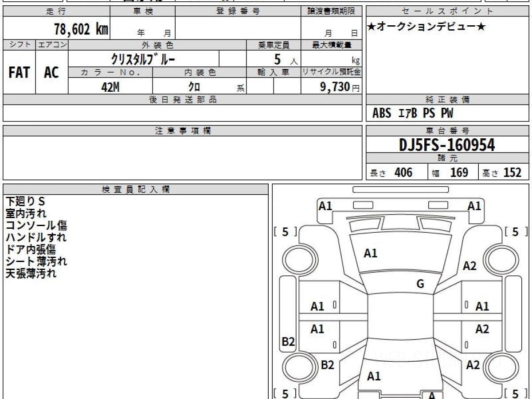Click the inspector note 下廻りS
This screenshot has width=532, height=399.
25,201
